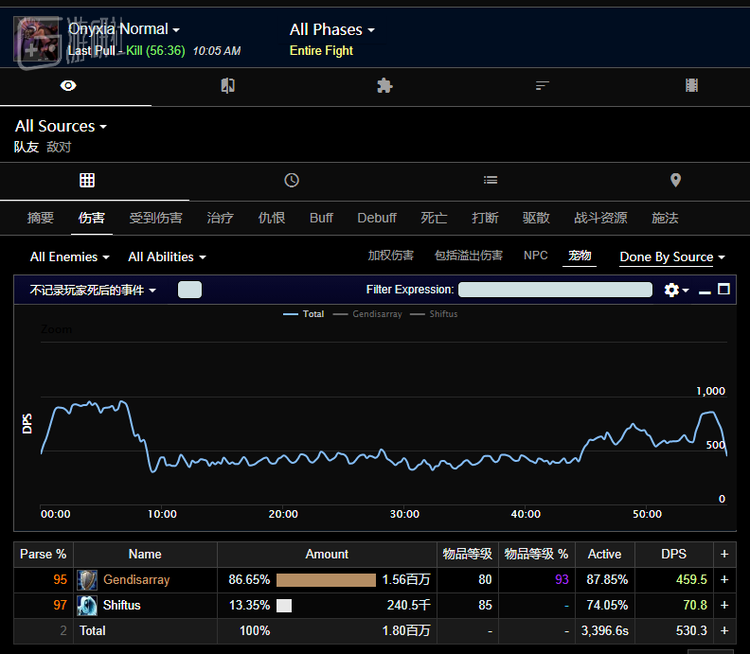Open the compare view icon tab
This screenshot has height=654, width=750.
point(228,86)
